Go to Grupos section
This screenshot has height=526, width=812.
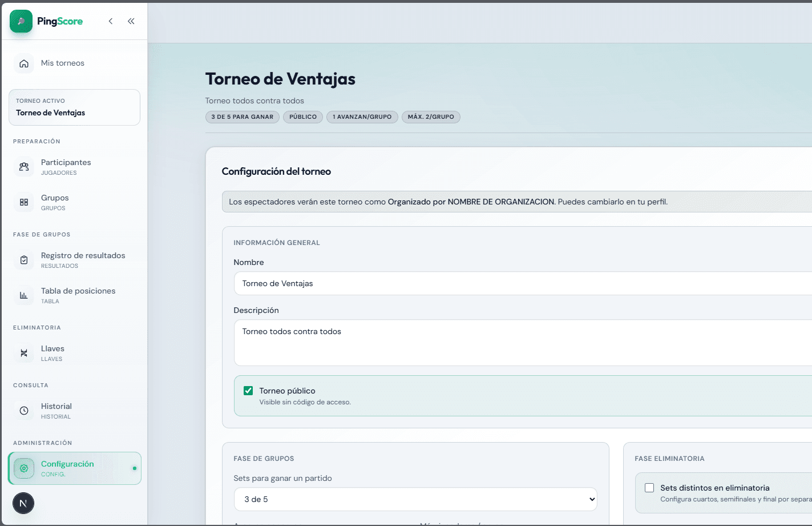click(x=74, y=202)
